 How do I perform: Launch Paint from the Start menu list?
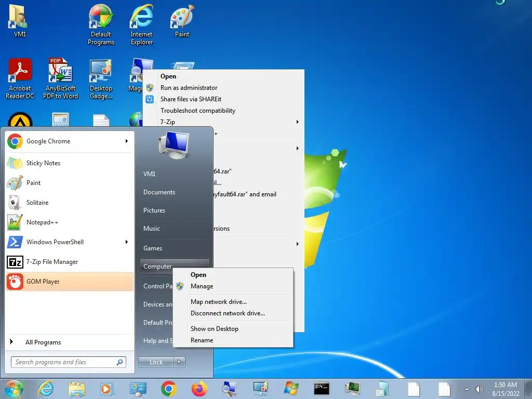coord(70,183)
